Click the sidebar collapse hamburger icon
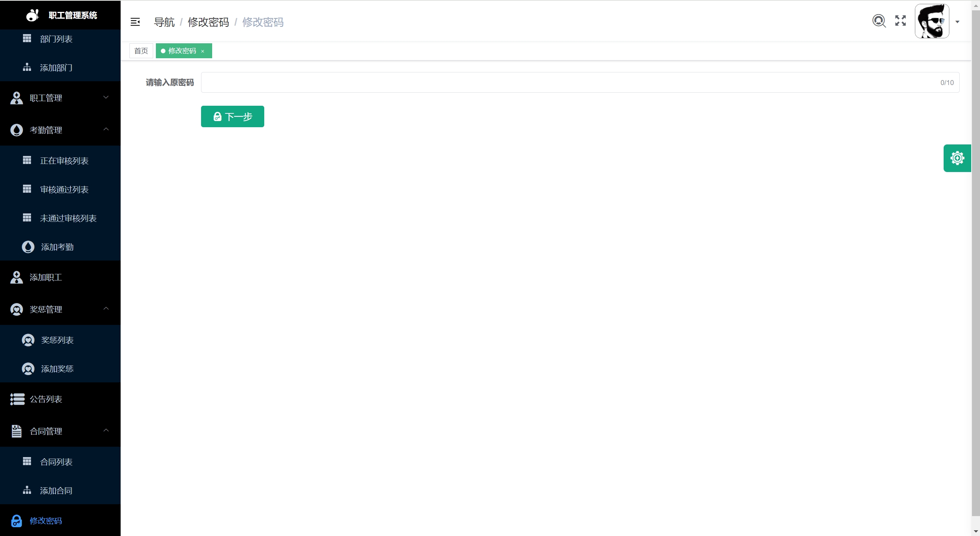This screenshot has width=980, height=536. point(135,22)
